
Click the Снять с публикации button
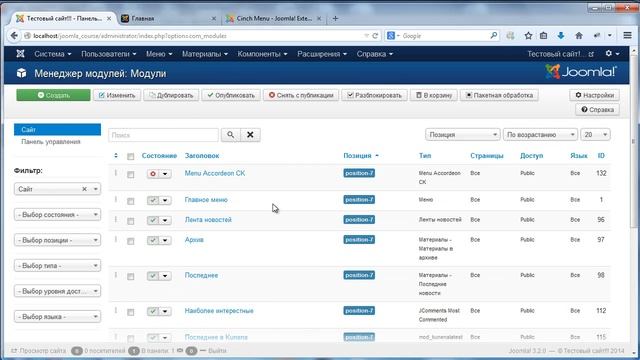pyautogui.click(x=301, y=95)
